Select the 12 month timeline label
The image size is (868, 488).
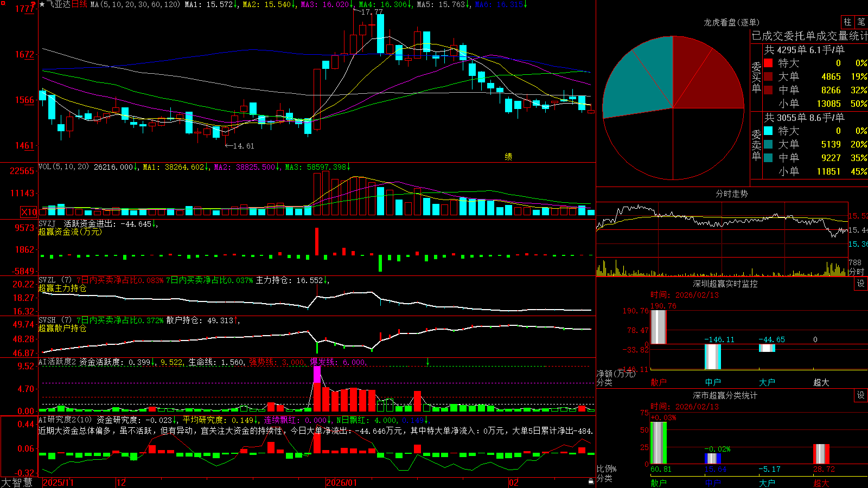tap(121, 483)
